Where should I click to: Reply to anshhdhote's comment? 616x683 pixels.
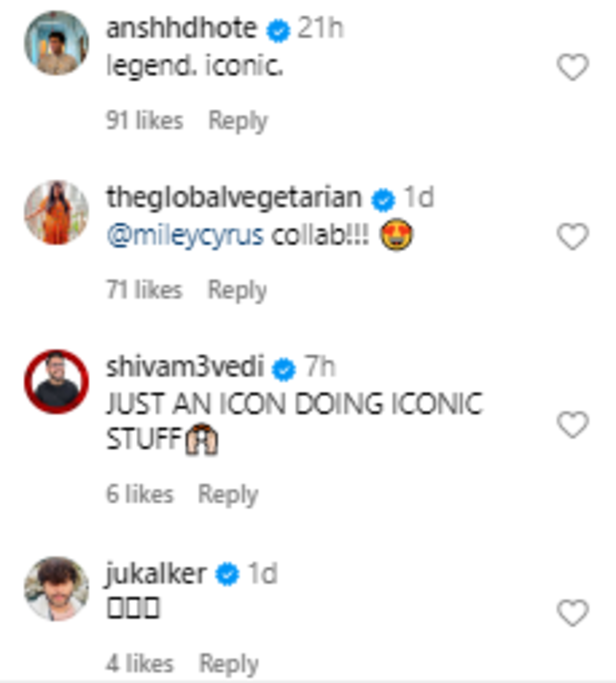point(237,121)
